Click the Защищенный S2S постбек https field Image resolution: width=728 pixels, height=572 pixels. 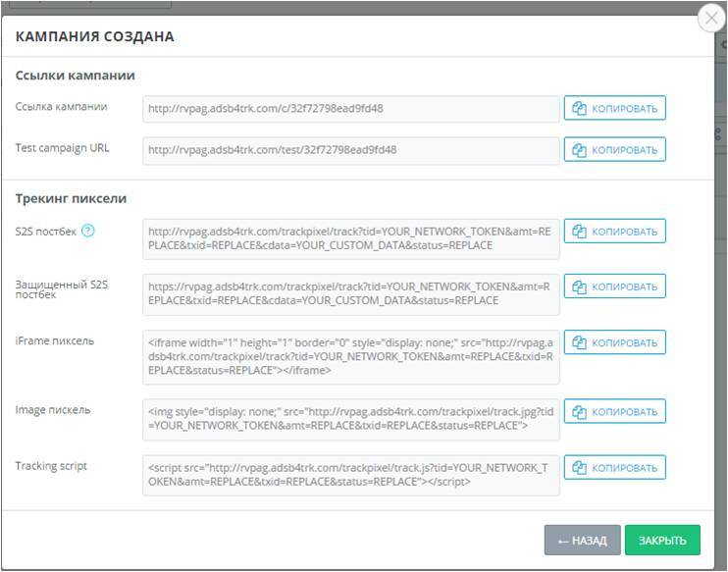coord(351,293)
